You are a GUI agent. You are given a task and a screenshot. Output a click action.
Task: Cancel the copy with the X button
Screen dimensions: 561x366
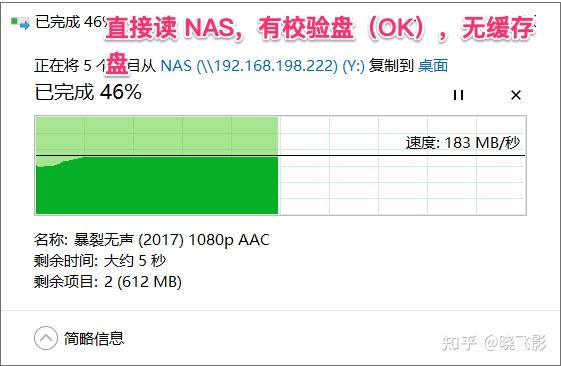coord(516,95)
